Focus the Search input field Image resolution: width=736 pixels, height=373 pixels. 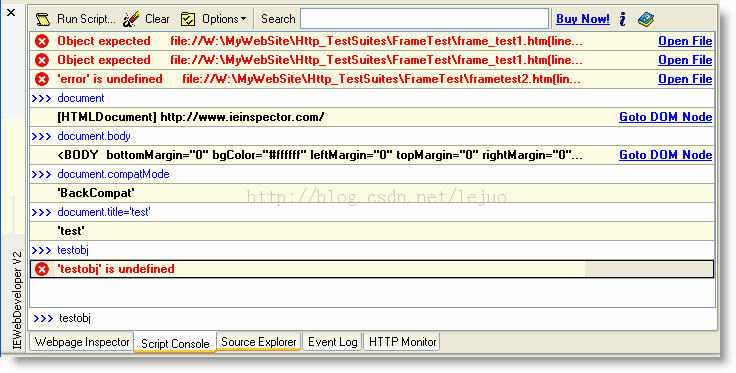(x=424, y=19)
